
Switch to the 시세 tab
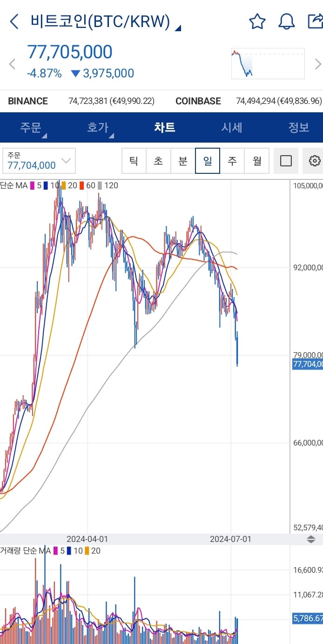click(232, 127)
